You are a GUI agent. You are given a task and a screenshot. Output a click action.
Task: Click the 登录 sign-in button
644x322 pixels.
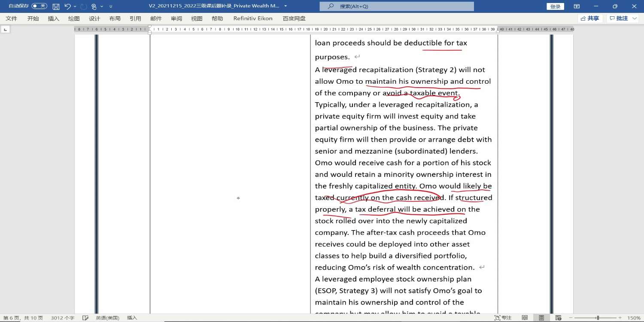(555, 6)
